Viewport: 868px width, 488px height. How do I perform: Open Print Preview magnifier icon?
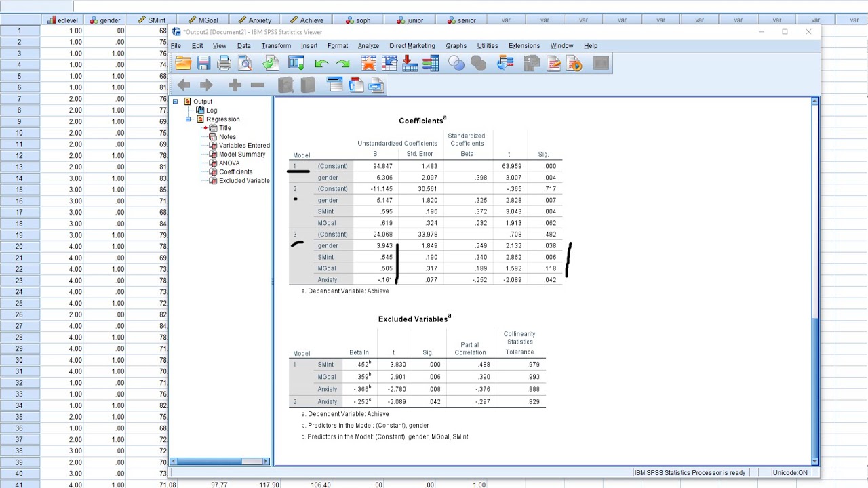pyautogui.click(x=245, y=64)
